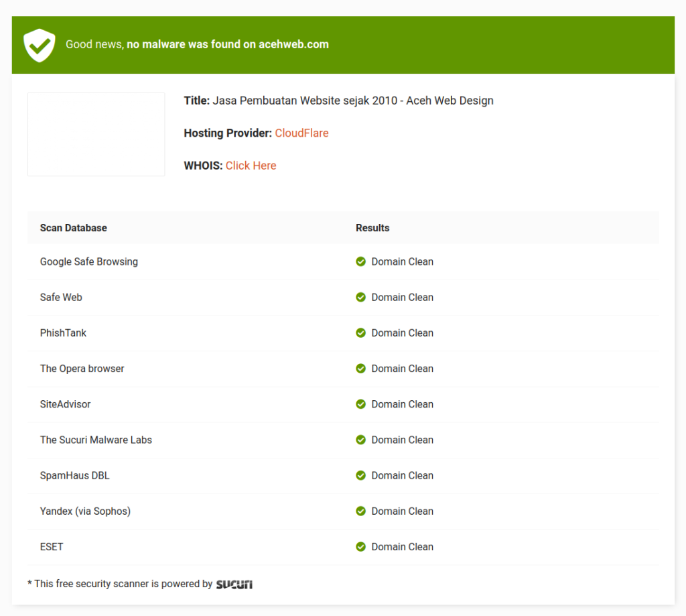Click the green 'no malware was found' banner text
The image size is (686, 616).
(197, 44)
